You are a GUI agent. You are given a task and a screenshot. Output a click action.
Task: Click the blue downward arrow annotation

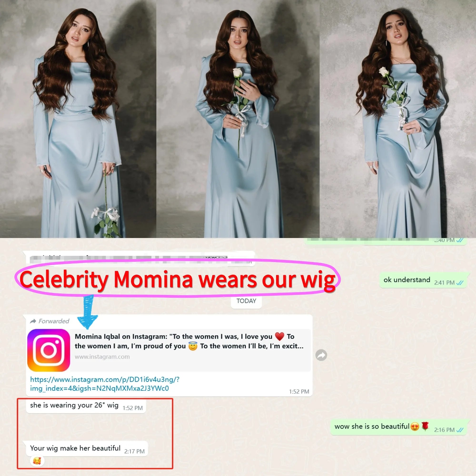[88, 312]
